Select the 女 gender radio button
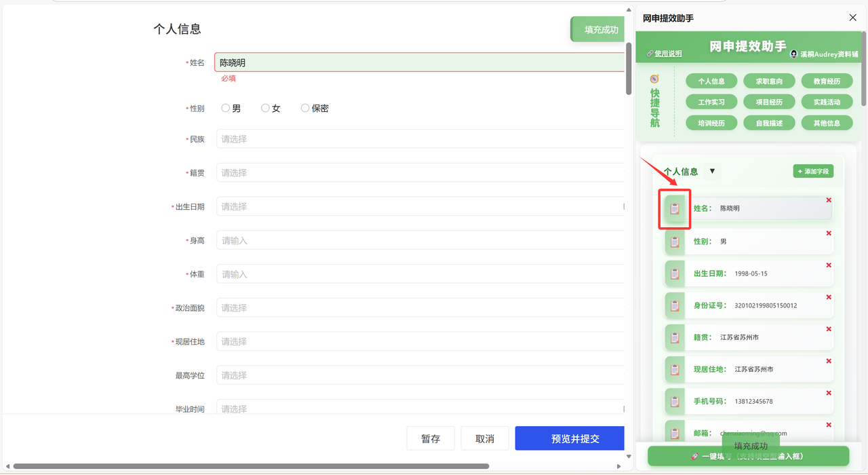Viewport: 868px width, 475px height. tap(264, 107)
